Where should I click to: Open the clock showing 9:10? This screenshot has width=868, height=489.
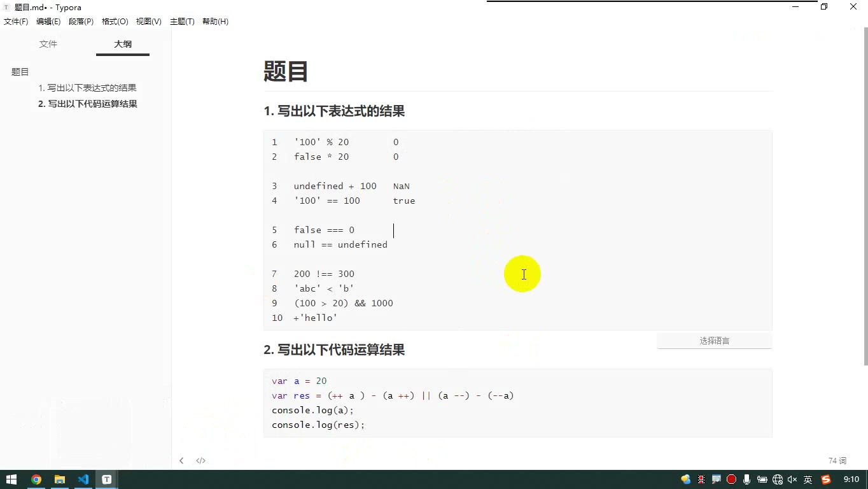point(851,479)
